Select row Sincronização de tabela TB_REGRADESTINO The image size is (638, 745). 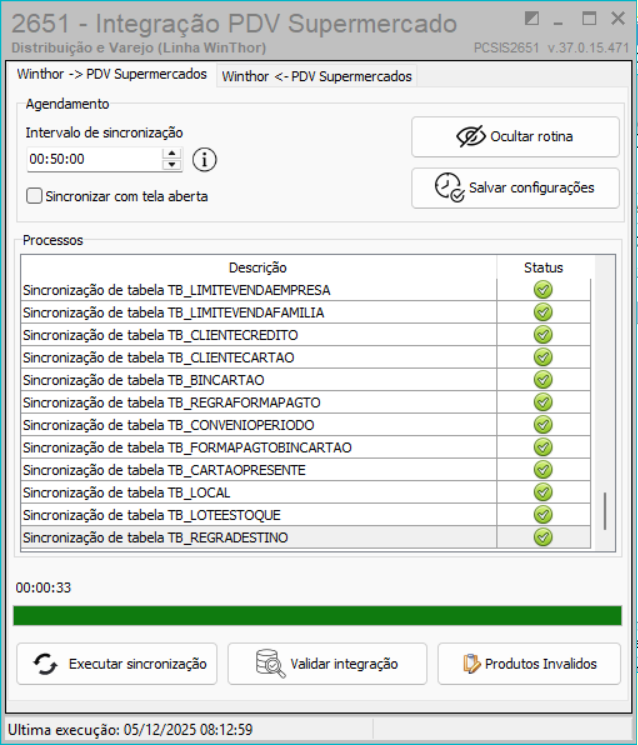pyautogui.click(x=306, y=537)
